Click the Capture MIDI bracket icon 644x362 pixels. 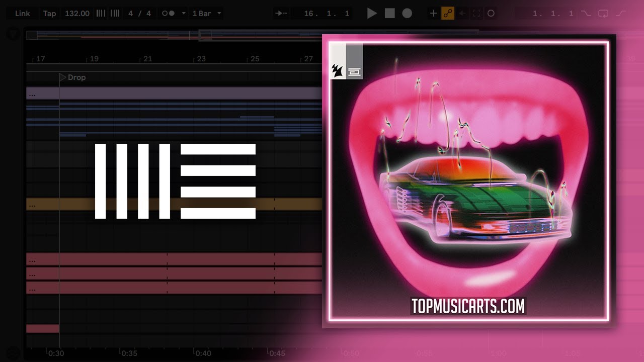coord(476,14)
